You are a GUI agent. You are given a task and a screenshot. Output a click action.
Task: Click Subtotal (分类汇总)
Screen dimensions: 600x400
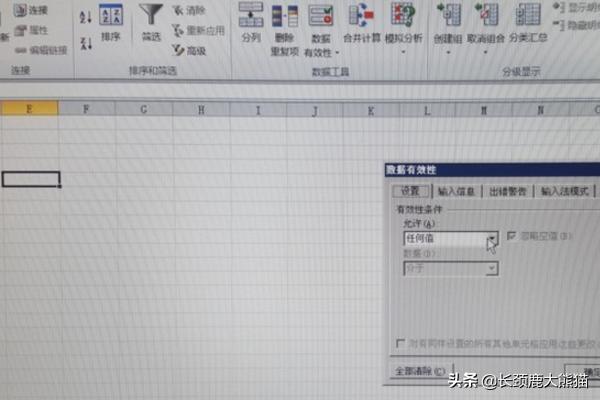click(x=528, y=23)
